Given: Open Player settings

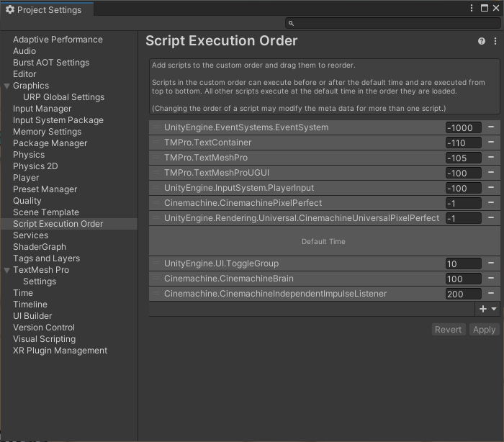Looking at the screenshot, I should tap(26, 178).
